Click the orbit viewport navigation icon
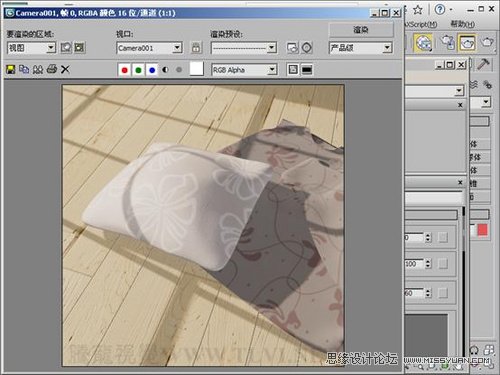The height and width of the screenshot is (375, 500). tap(474, 350)
